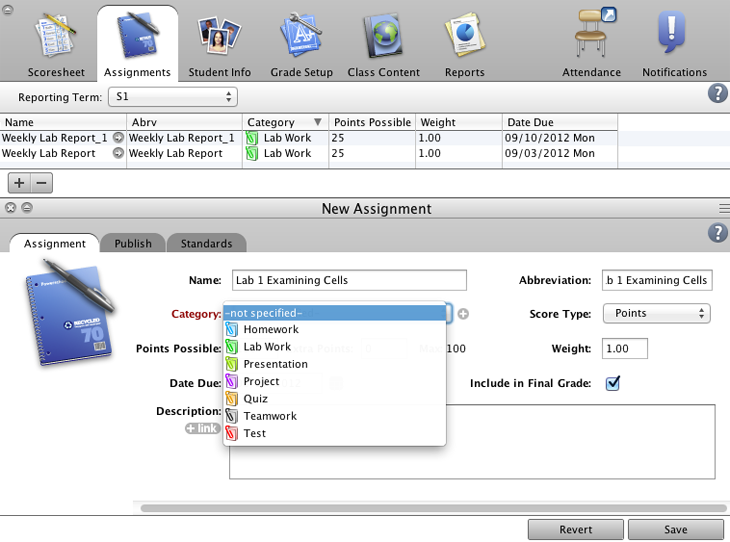Open the Score Type Points dropdown
Image resolution: width=730 pixels, height=542 pixels.
tap(656, 313)
